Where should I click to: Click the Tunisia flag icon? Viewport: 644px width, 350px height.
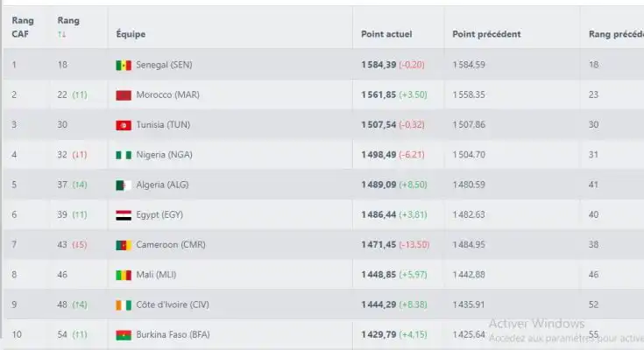tap(124, 125)
